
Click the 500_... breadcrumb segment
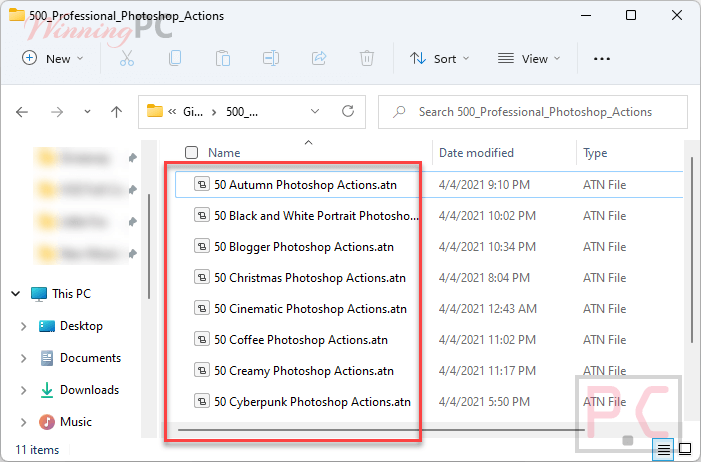242,112
